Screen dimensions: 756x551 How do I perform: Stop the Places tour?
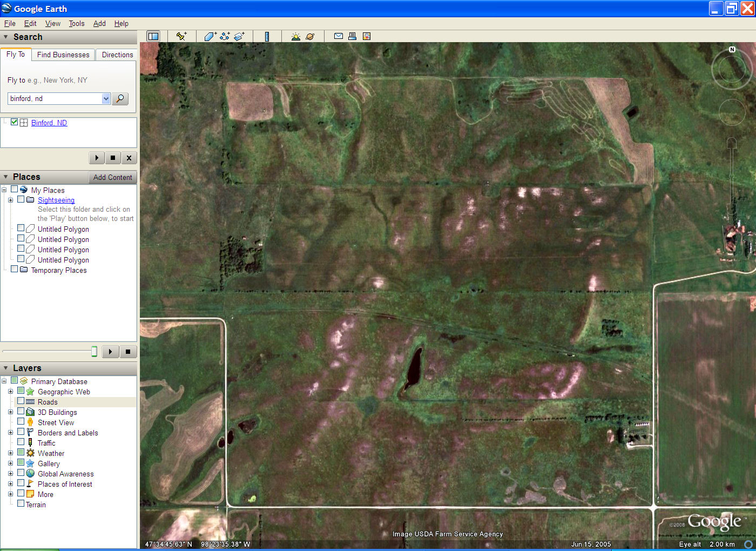[x=128, y=352]
